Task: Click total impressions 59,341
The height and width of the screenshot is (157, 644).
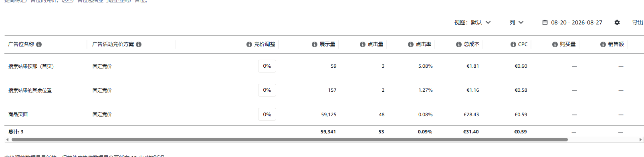Action: coord(328,132)
